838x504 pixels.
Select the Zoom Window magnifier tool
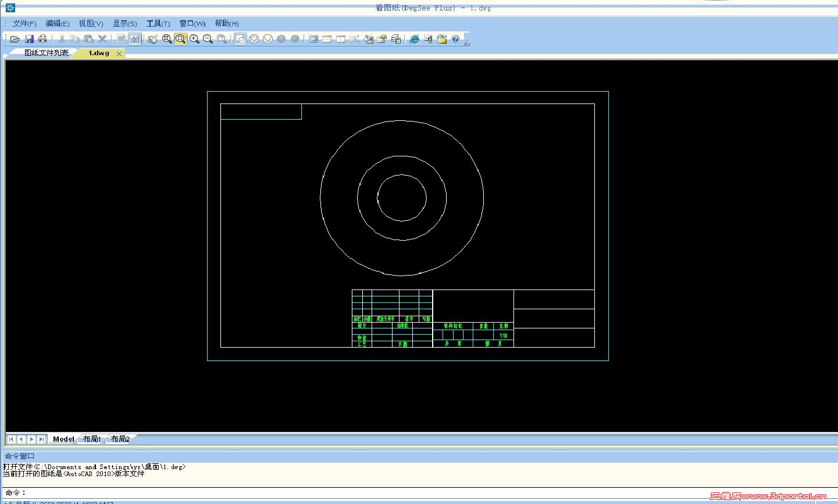[181, 39]
